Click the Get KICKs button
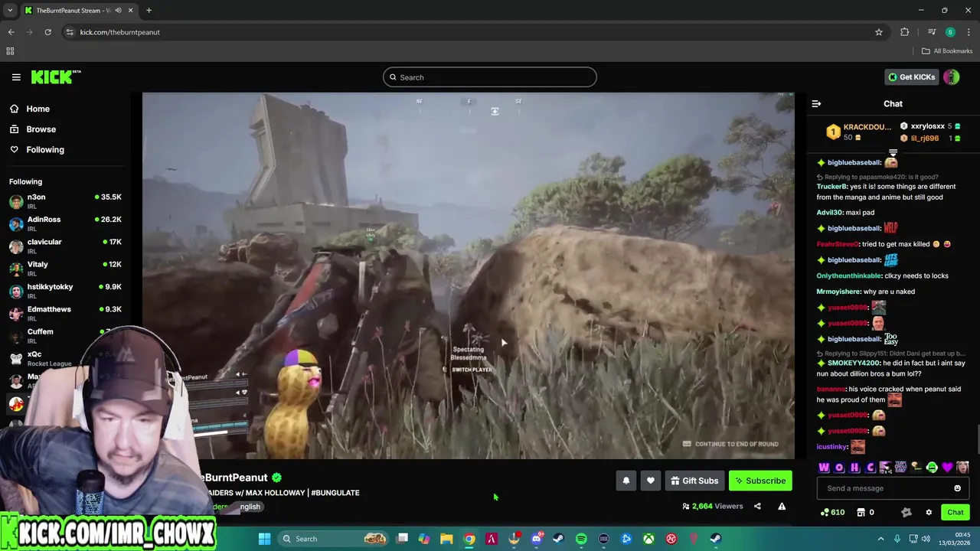Image resolution: width=980 pixels, height=551 pixels. (911, 77)
